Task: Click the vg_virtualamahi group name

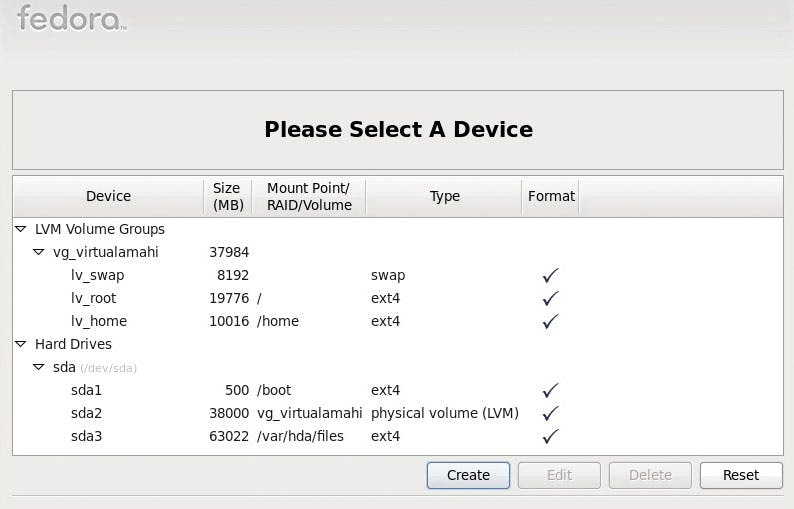Action: [106, 252]
